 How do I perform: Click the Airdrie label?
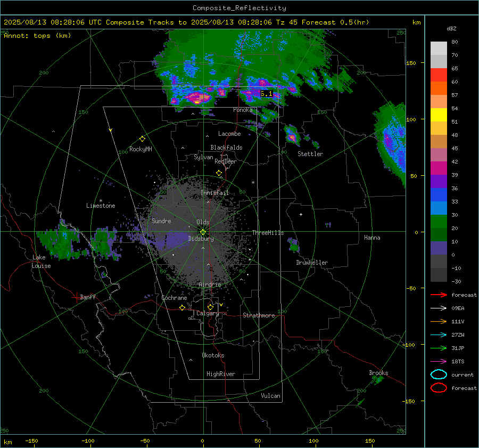pos(210,284)
